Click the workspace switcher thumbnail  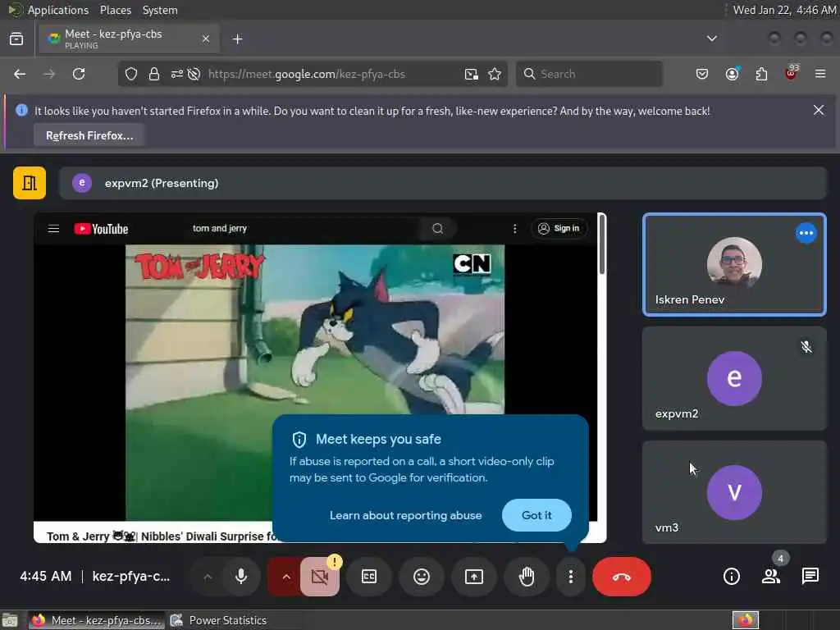[x=746, y=620]
